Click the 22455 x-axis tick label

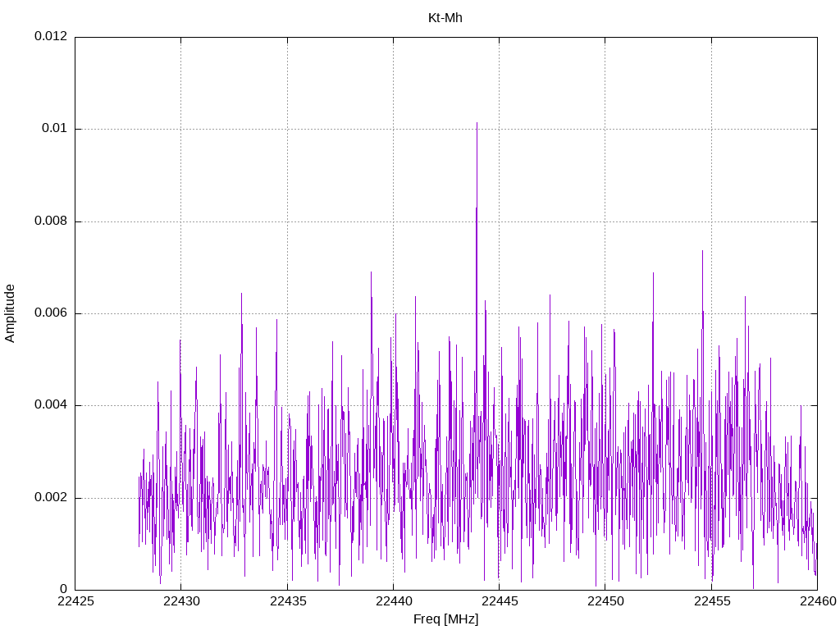point(712,601)
